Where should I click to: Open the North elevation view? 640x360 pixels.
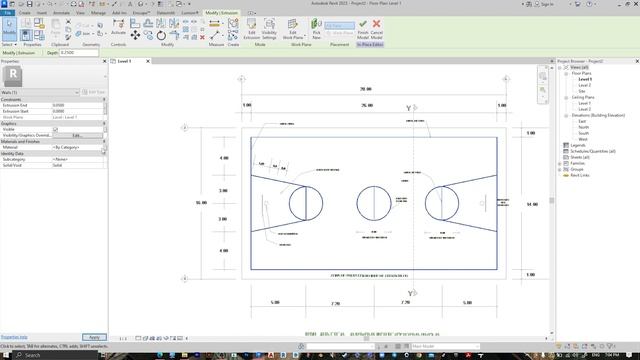[x=584, y=127]
